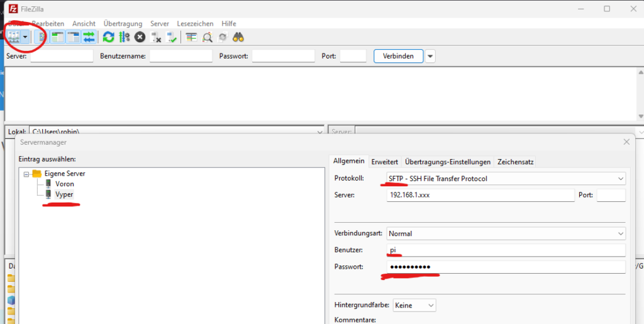Open the quickconnect history dropdown arrow
644x324 pixels.
(x=430, y=56)
